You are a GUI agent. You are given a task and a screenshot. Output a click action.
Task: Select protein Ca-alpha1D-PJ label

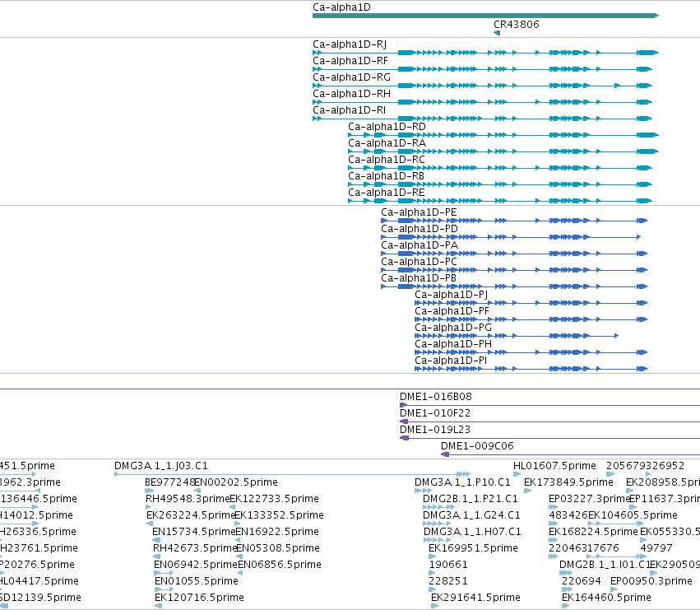[451, 296]
